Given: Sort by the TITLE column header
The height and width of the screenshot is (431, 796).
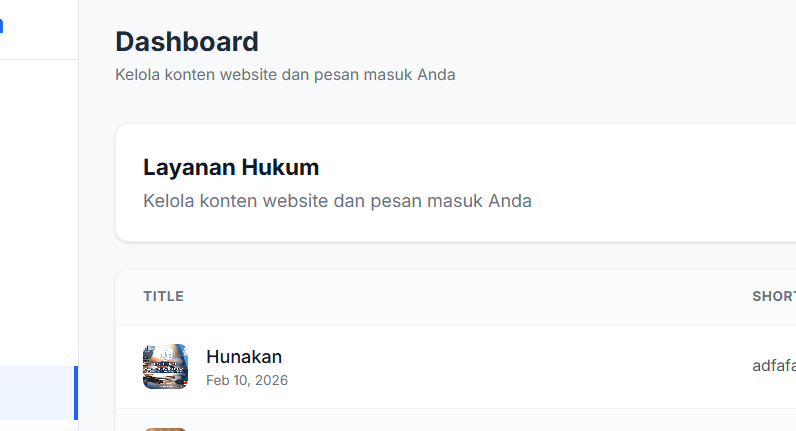Looking at the screenshot, I should tap(163, 296).
